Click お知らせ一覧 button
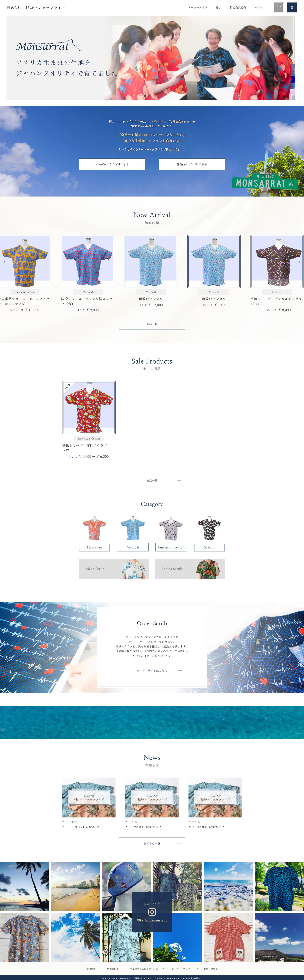This screenshot has width=304, height=980. 152,843
